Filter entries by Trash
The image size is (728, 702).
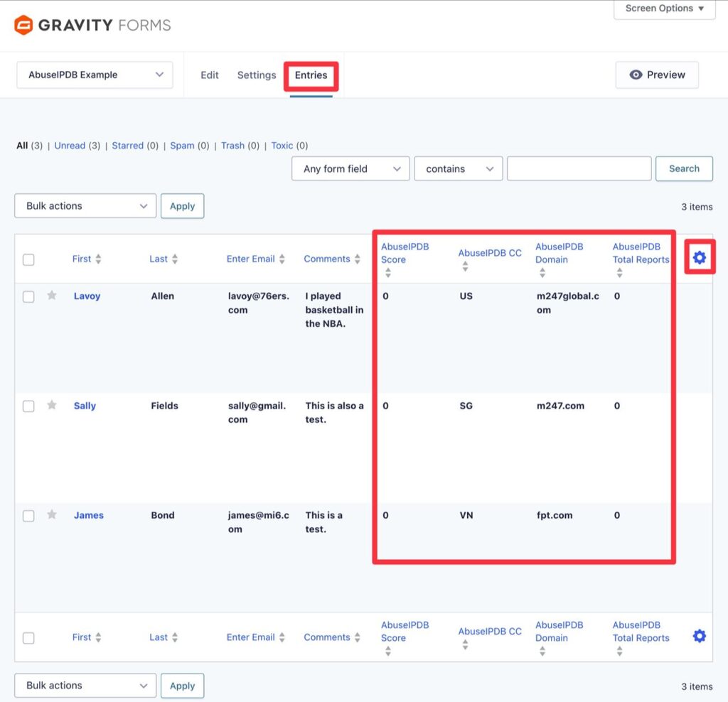coord(232,145)
